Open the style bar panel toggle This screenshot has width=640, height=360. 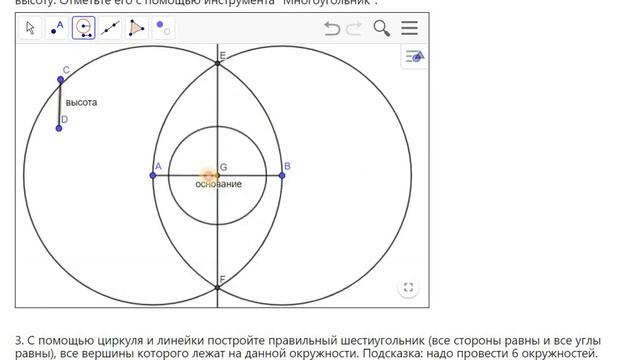[415, 56]
